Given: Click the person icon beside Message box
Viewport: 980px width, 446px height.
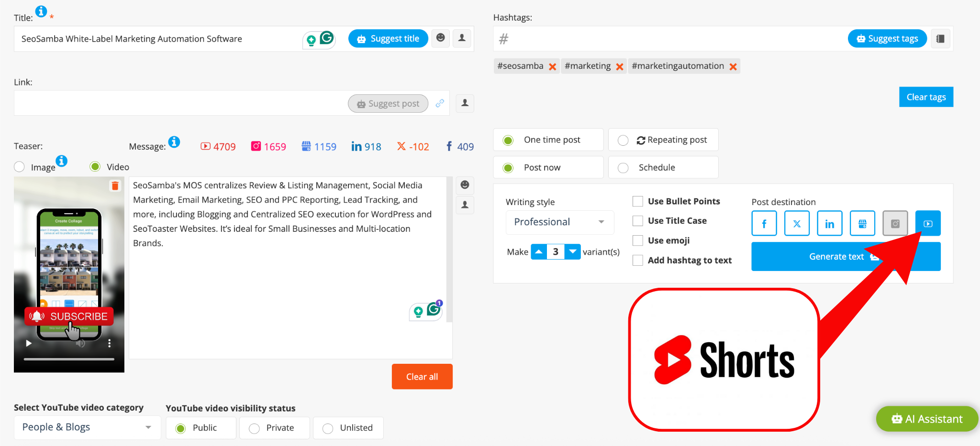Looking at the screenshot, I should [465, 205].
